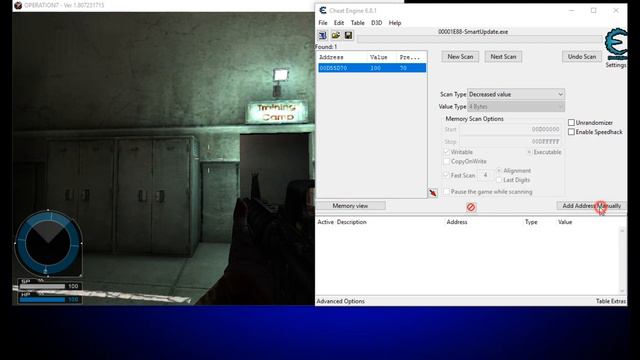Toggle the CopyOnWrite checkbox

[x=447, y=161]
